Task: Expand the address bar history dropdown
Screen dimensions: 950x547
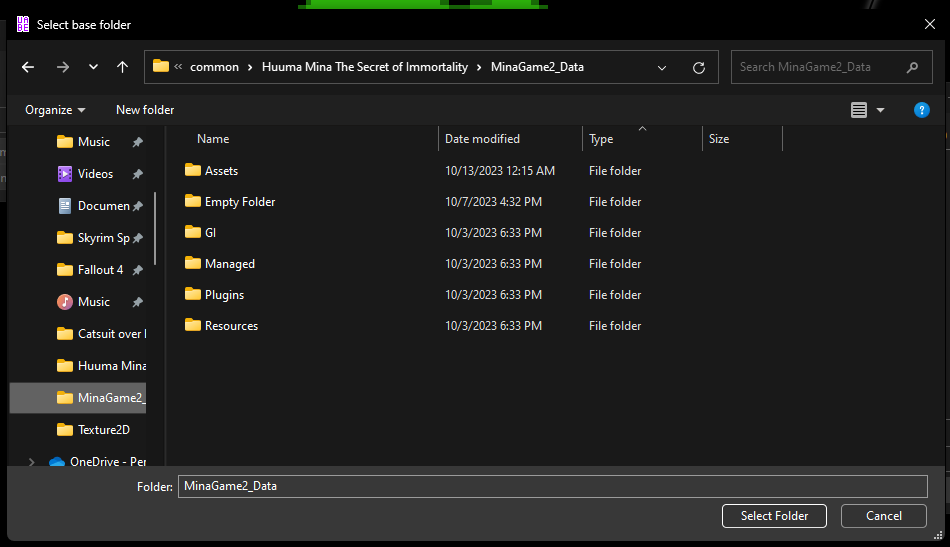Action: coord(662,67)
